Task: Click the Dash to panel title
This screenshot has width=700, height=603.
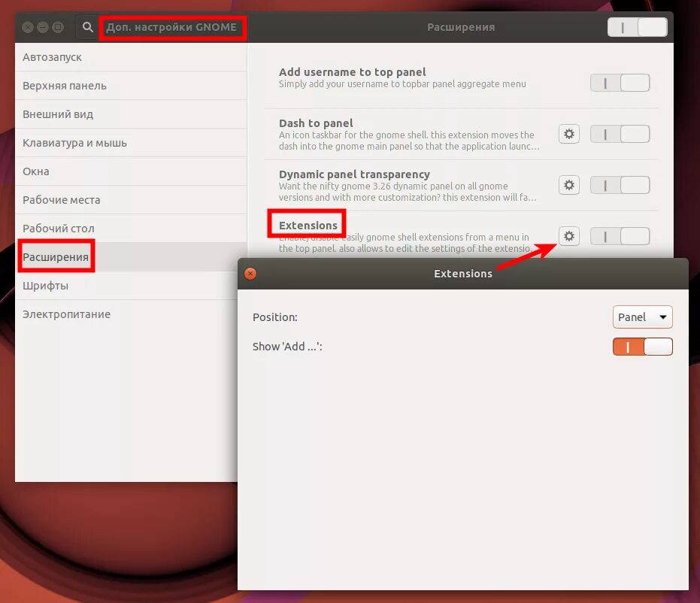Action: (x=316, y=123)
